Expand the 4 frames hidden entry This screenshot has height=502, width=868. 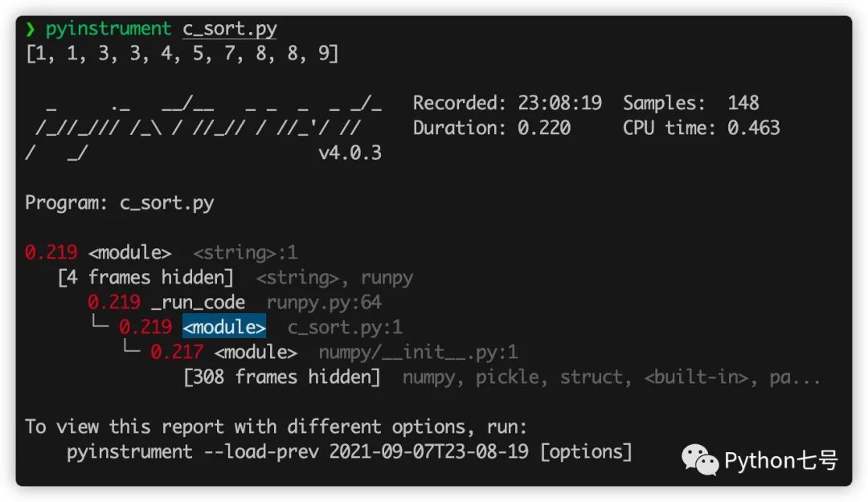(145, 278)
